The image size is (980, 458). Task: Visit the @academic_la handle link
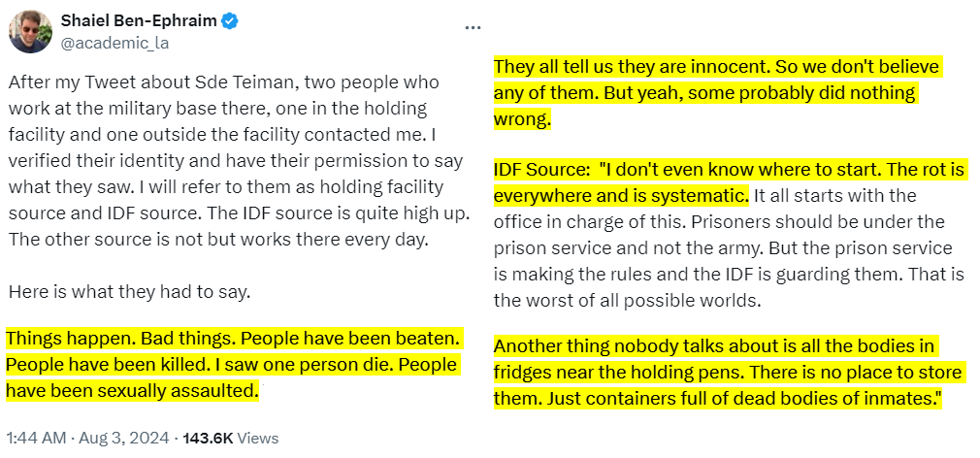click(108, 42)
